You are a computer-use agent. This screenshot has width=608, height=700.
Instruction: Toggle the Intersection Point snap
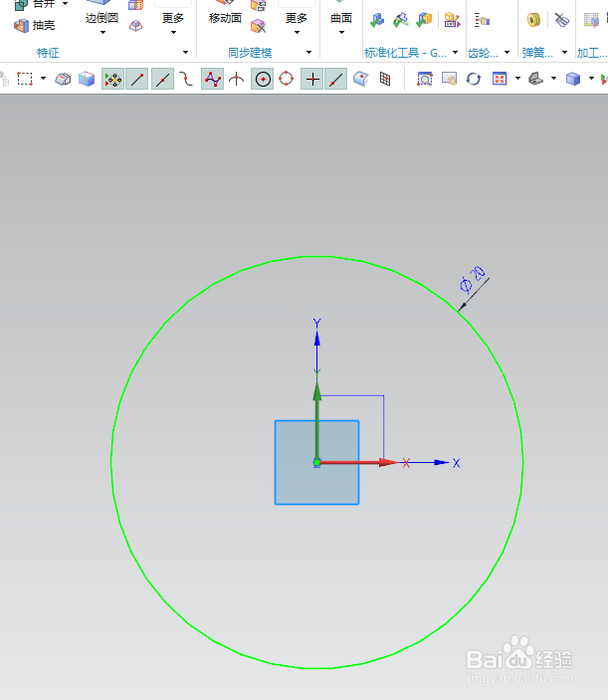(237, 80)
